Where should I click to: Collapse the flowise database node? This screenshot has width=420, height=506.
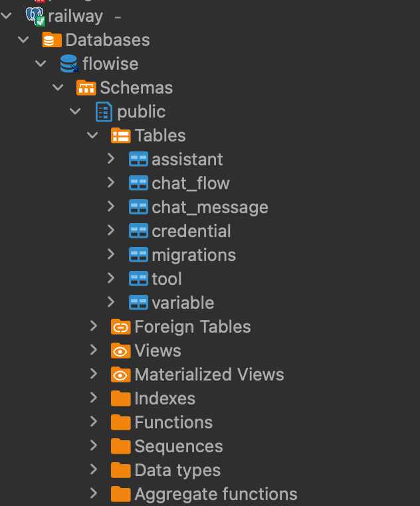point(41,64)
